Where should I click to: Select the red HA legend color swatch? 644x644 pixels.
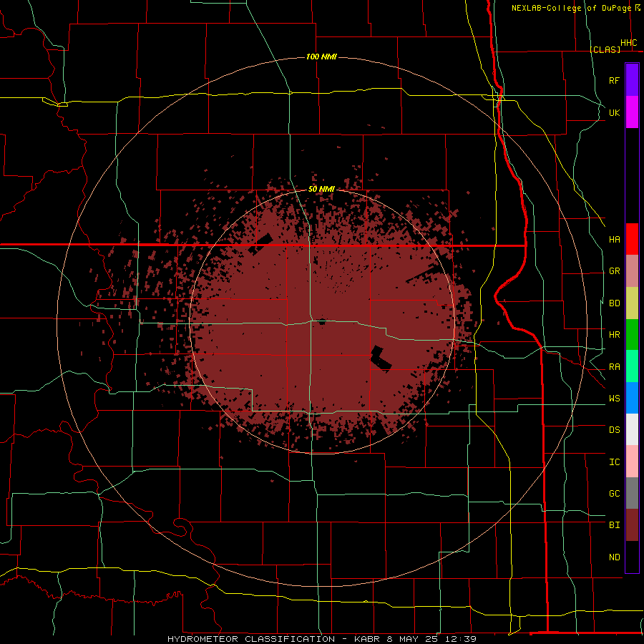632,239
